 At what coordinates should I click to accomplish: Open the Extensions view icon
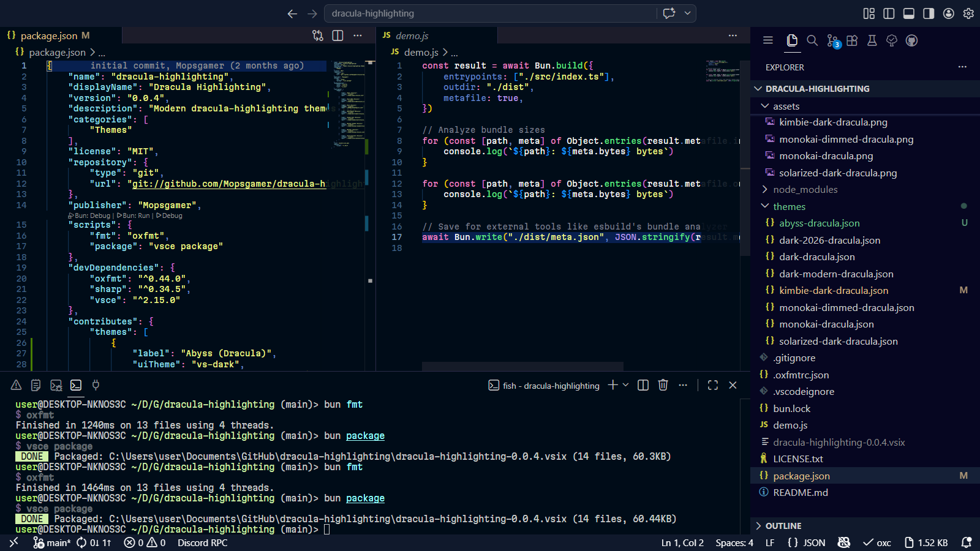852,40
